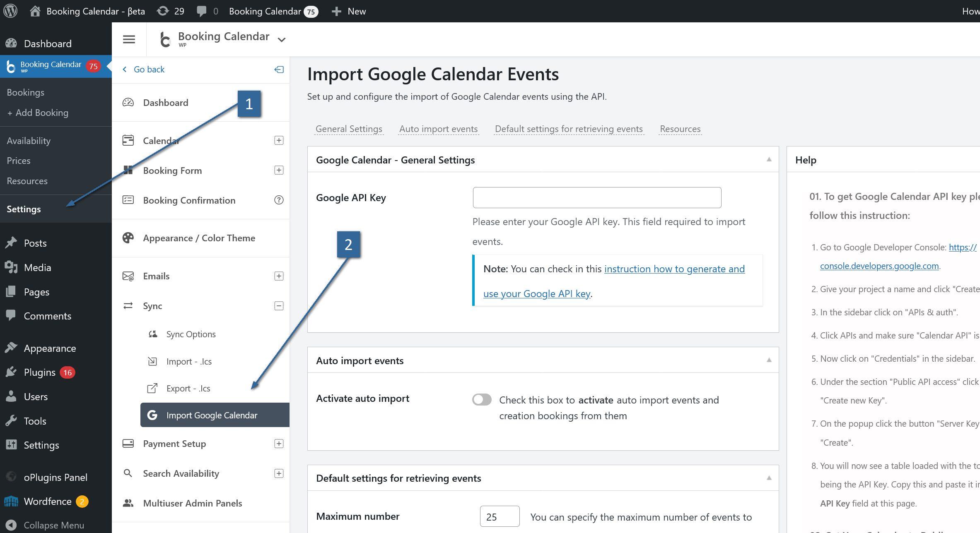Expand the Search Availability submenu plus box

[x=279, y=473]
